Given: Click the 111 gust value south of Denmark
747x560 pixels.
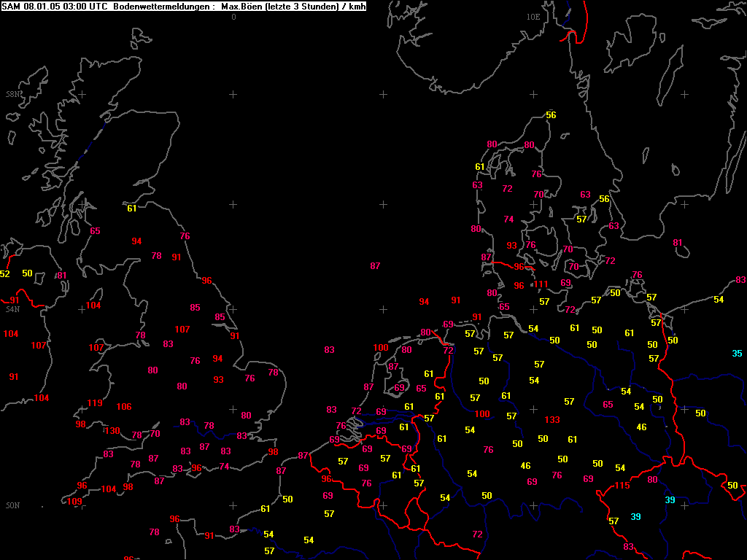Looking at the screenshot, I should point(541,284).
